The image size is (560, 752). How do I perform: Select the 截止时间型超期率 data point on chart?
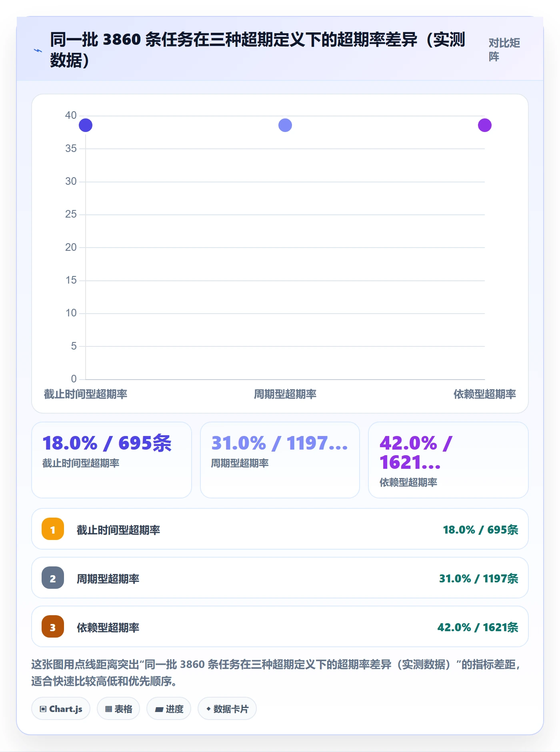point(86,125)
